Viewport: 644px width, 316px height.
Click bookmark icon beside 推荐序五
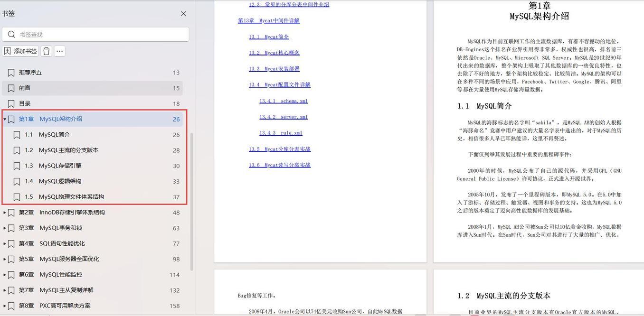coord(11,73)
